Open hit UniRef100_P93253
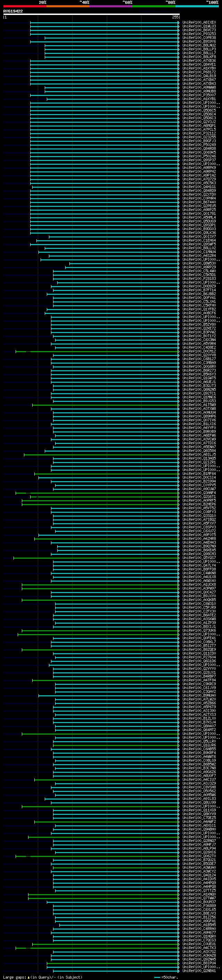This screenshot has width=222, height=980. [199, 34]
